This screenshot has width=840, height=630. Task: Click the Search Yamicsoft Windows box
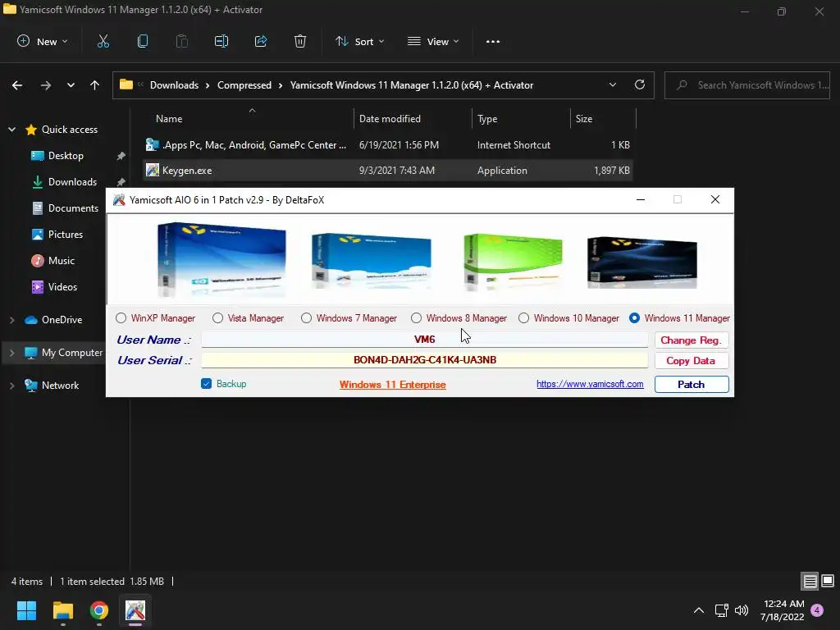[x=746, y=85]
